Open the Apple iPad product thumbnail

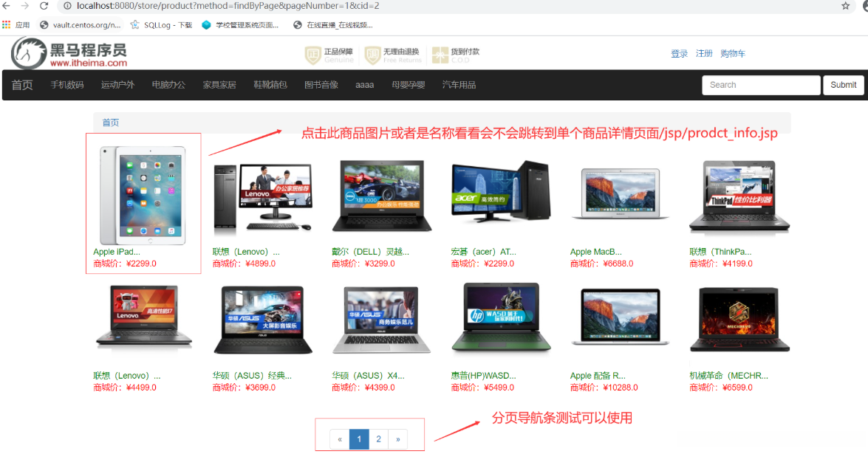pos(143,193)
